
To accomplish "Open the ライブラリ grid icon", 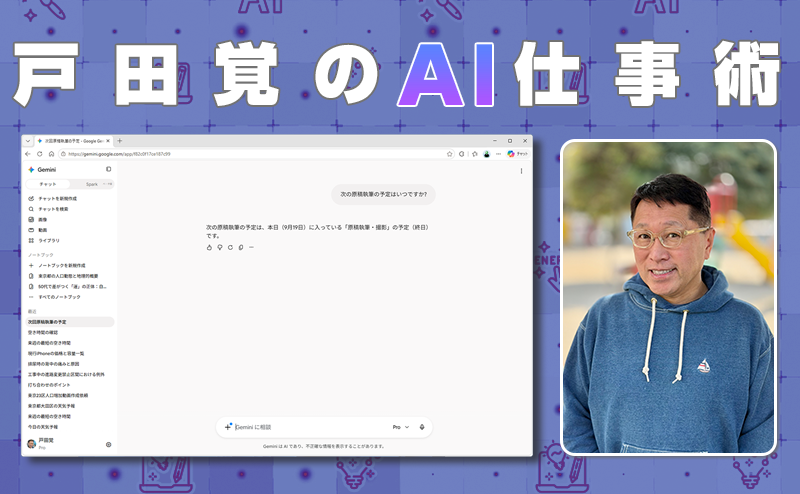I will [x=31, y=240].
